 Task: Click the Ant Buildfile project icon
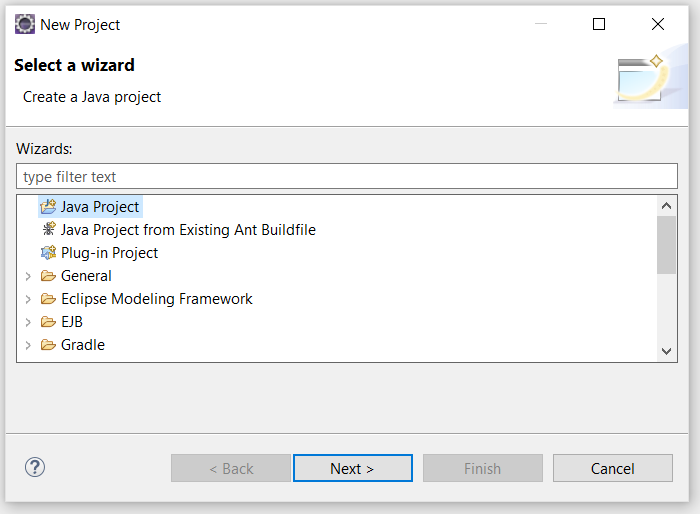click(x=49, y=229)
